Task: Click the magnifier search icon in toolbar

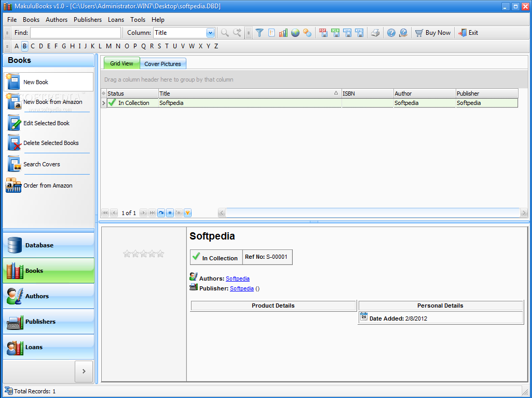Action: tap(225, 33)
